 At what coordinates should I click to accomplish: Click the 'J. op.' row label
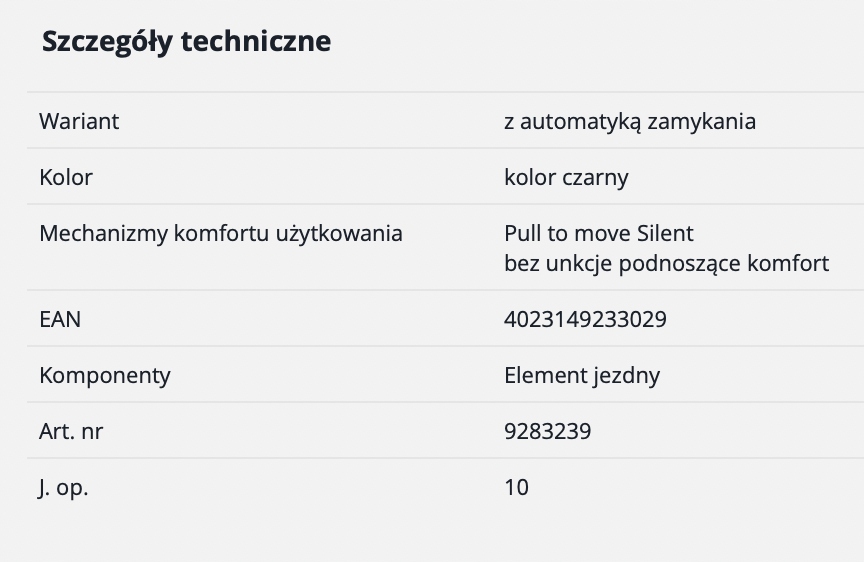tap(63, 487)
